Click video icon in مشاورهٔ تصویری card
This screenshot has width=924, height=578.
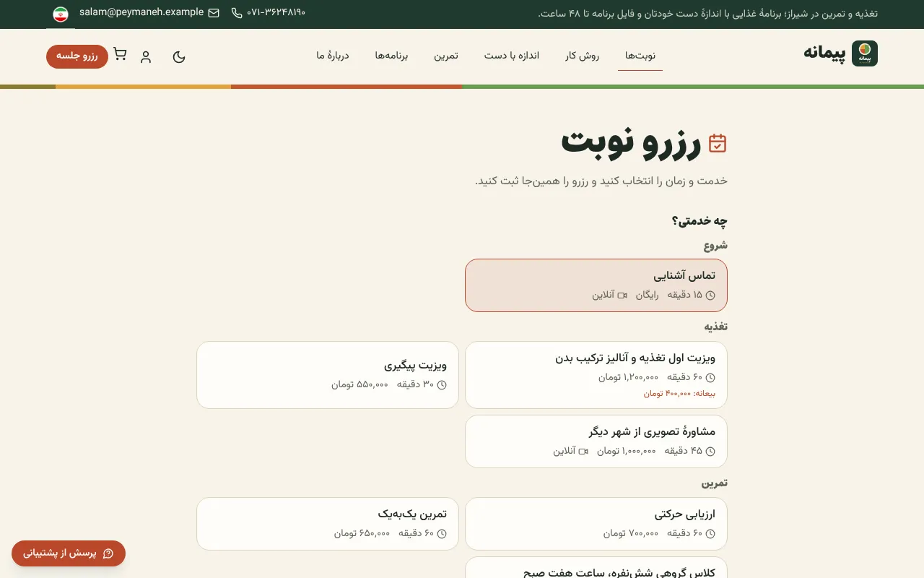583,452
